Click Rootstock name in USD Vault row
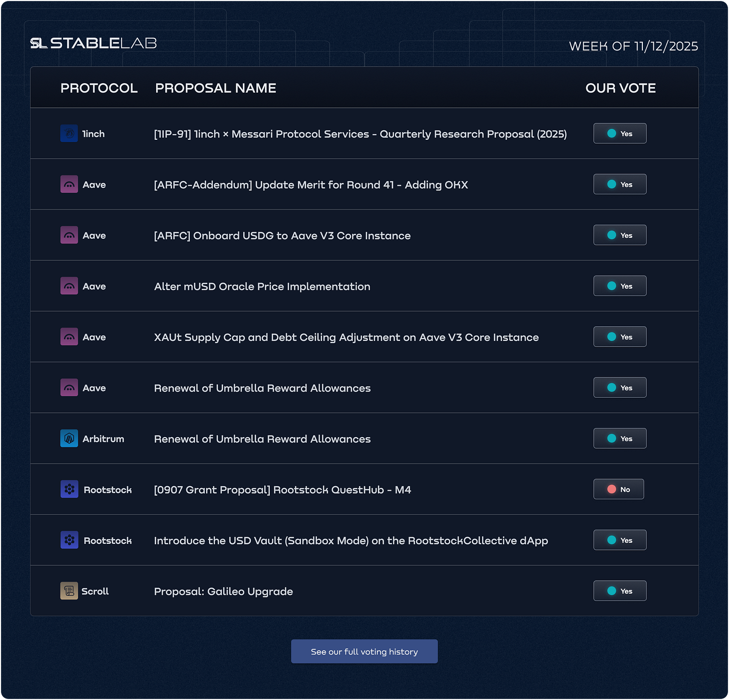Screen dimensions: 729x700 [x=108, y=541]
